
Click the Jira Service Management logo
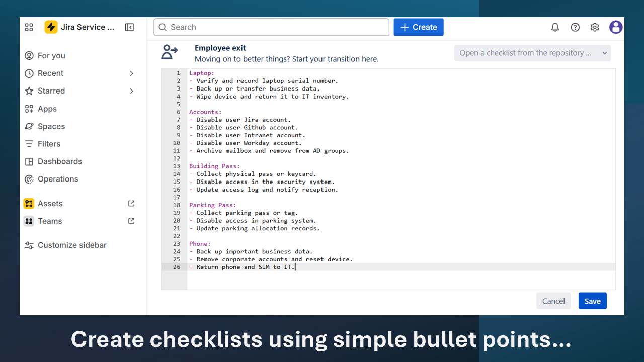point(50,27)
